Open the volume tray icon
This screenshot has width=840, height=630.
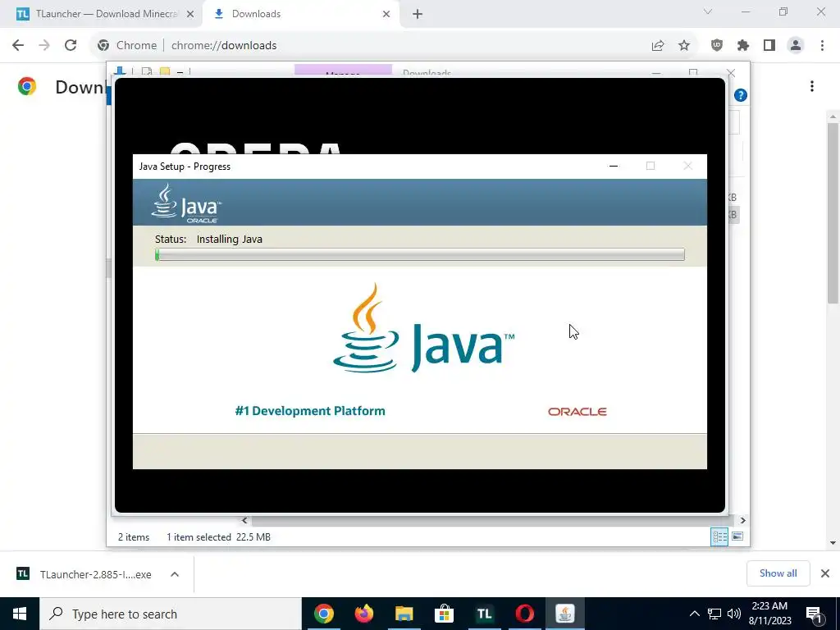pos(734,614)
